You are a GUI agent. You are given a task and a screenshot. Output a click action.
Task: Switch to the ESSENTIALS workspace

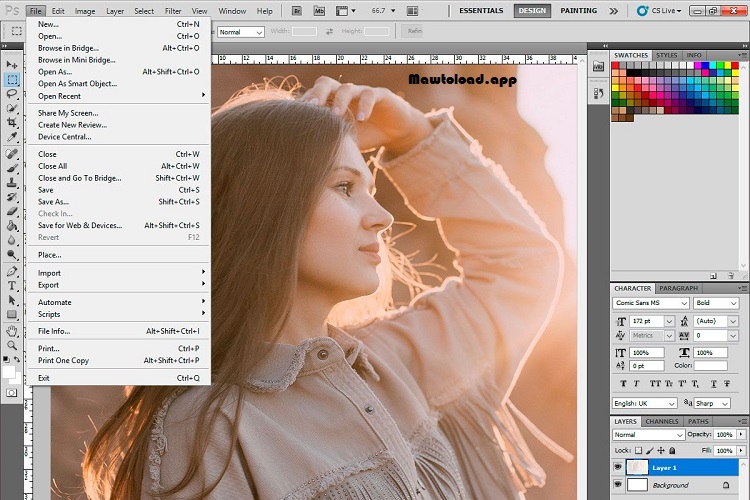click(x=481, y=11)
